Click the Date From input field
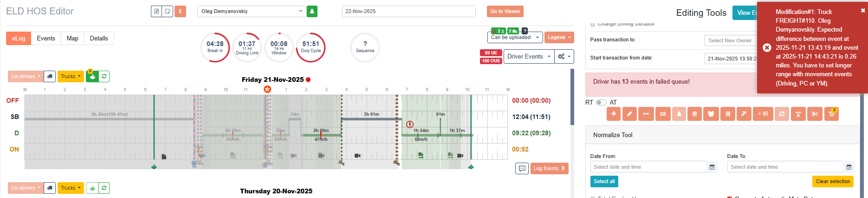 point(648,167)
